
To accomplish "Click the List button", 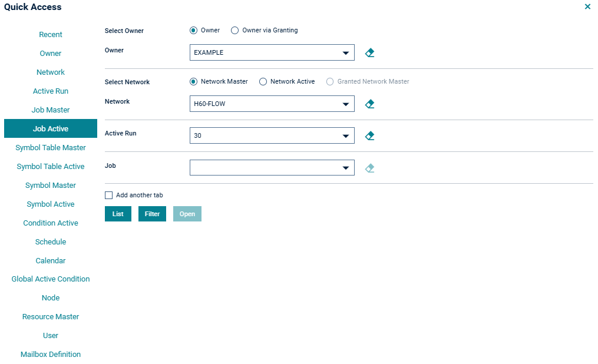I will coord(118,214).
